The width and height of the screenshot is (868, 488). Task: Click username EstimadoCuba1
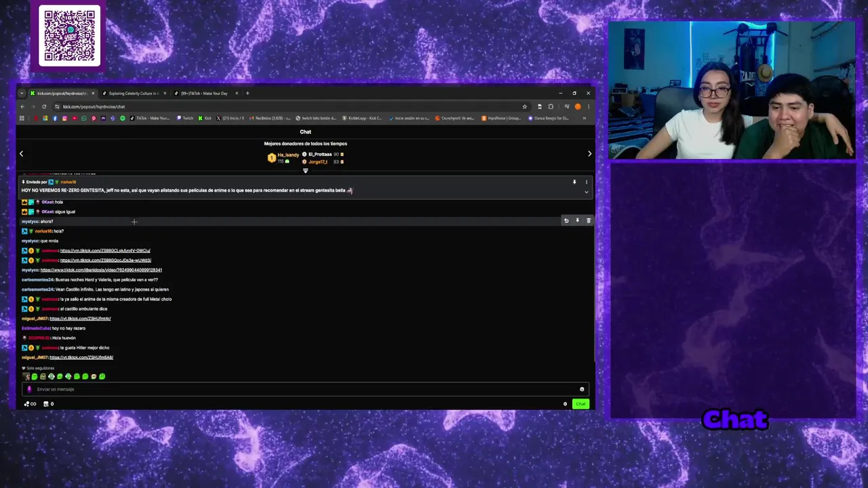coord(37,328)
